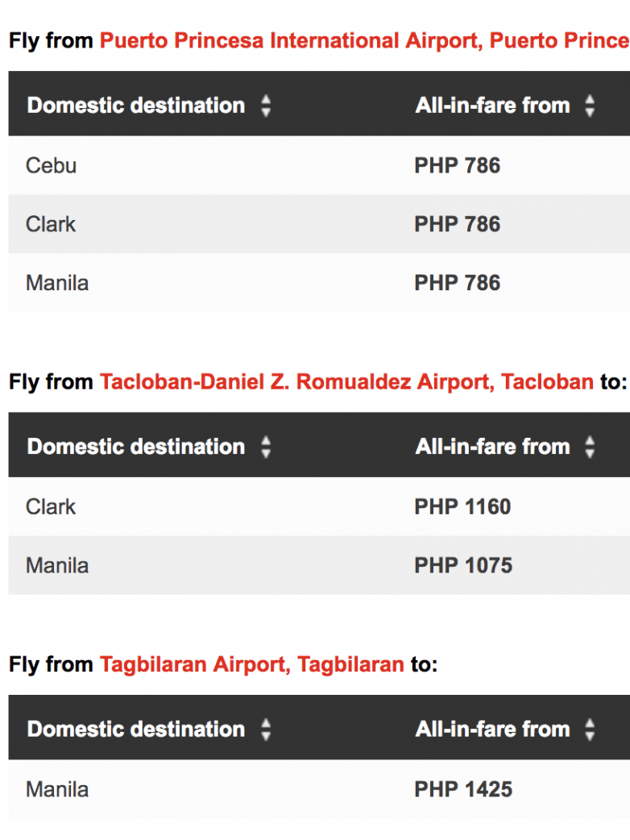Select Manila destination in Tagbilaran table
This screenshot has width=630, height=840.
coord(57,789)
